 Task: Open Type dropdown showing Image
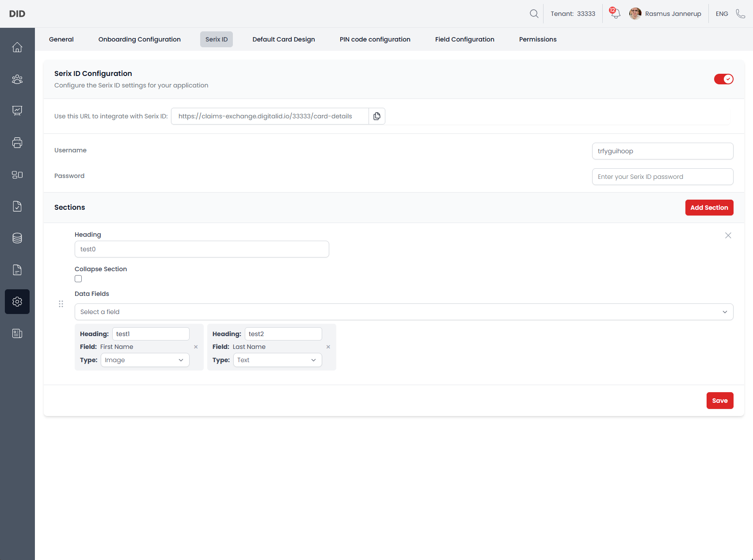click(x=145, y=360)
